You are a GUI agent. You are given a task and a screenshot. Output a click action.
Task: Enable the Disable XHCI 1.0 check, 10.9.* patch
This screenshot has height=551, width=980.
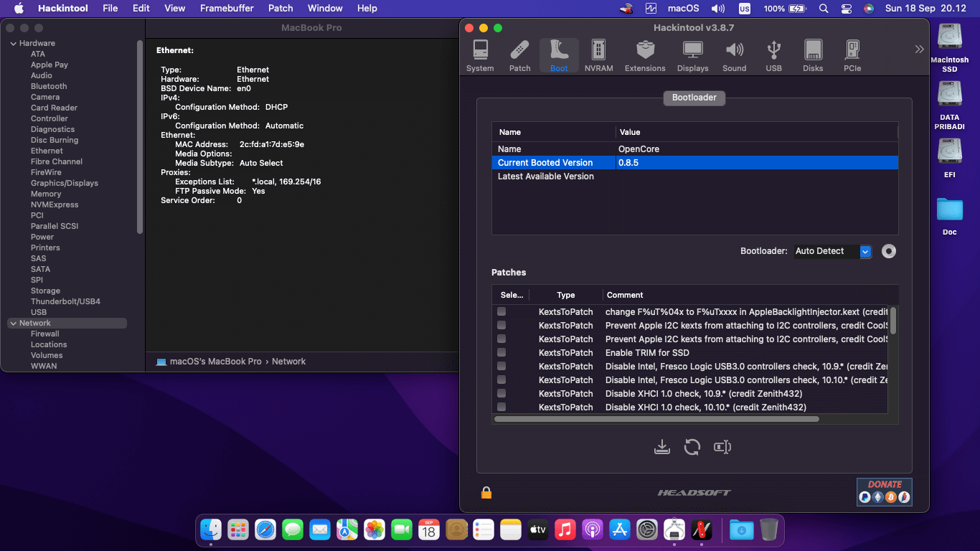click(x=501, y=393)
